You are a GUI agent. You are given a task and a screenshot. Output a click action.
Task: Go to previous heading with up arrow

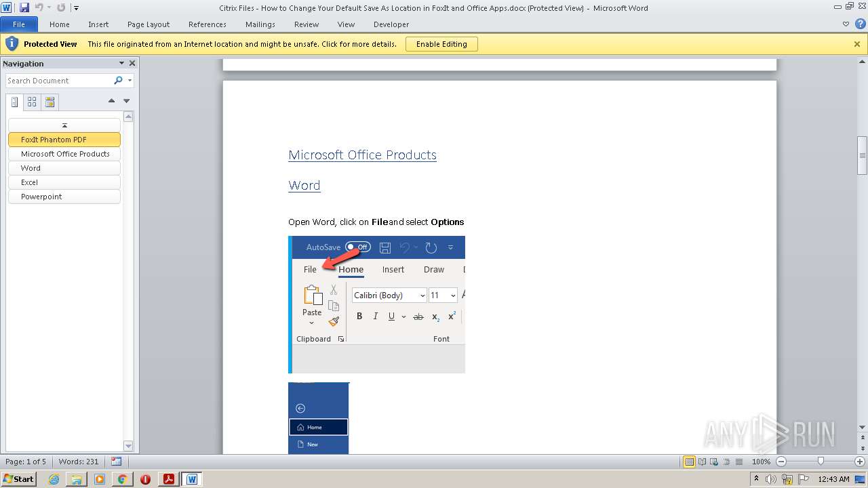click(112, 101)
